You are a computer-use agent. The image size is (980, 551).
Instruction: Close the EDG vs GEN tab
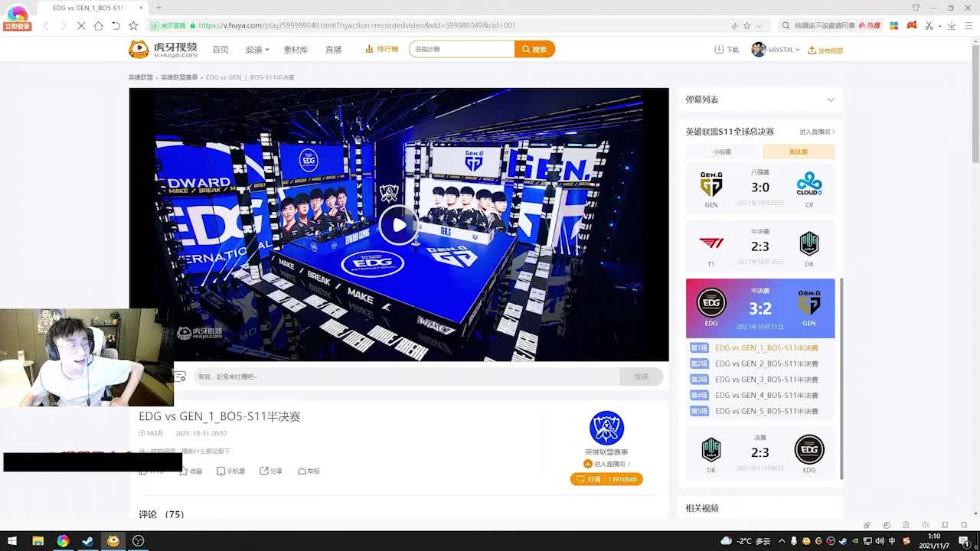141,8
